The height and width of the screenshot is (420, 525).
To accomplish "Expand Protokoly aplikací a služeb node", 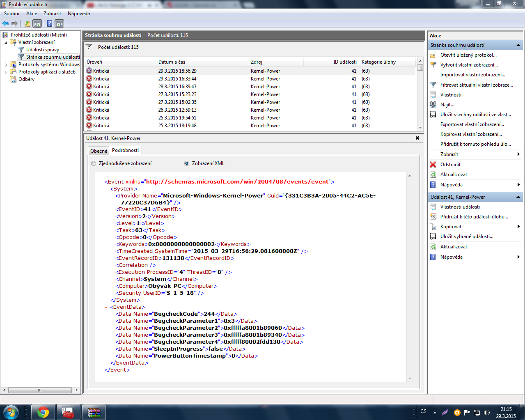I will pyautogui.click(x=6, y=72).
